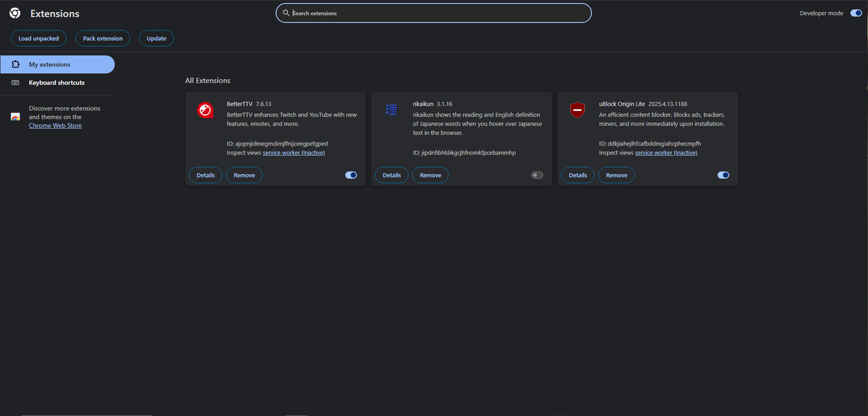Click the Extensions page title
Screen dimensions: 868x416
(x=55, y=13)
